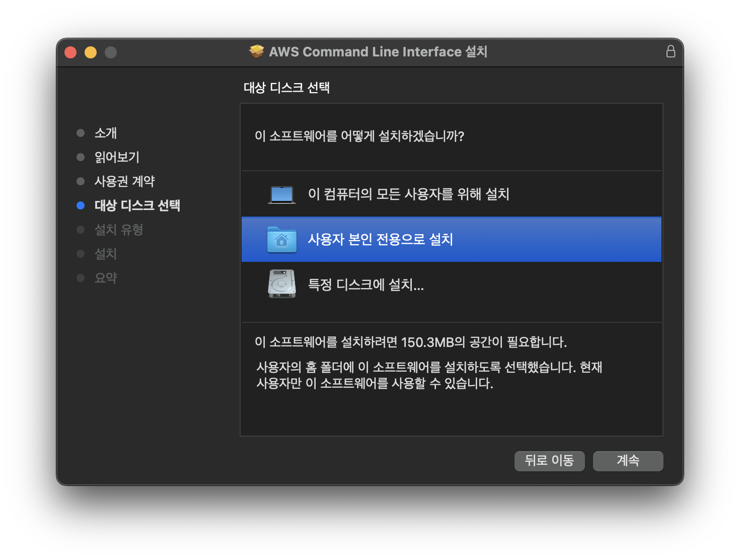This screenshot has height=560, width=740.
Task: Click the dimmed 설치 step in sidebar
Action: coord(106,254)
